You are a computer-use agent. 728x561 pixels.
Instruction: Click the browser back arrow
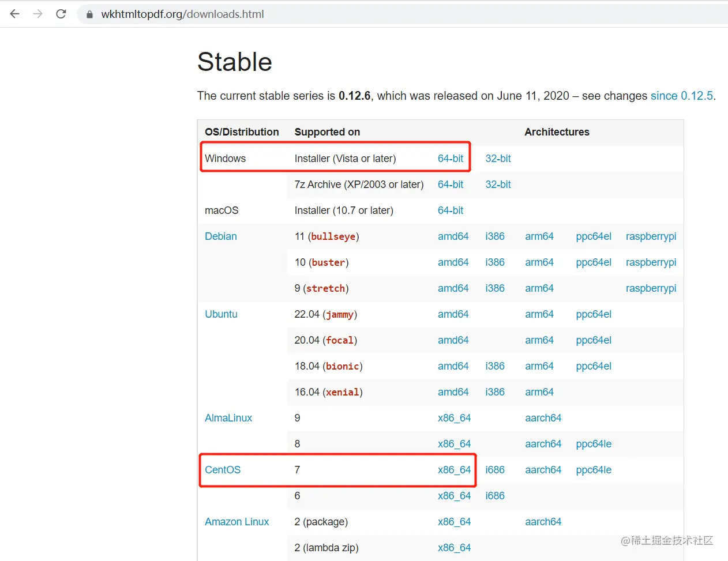point(15,14)
